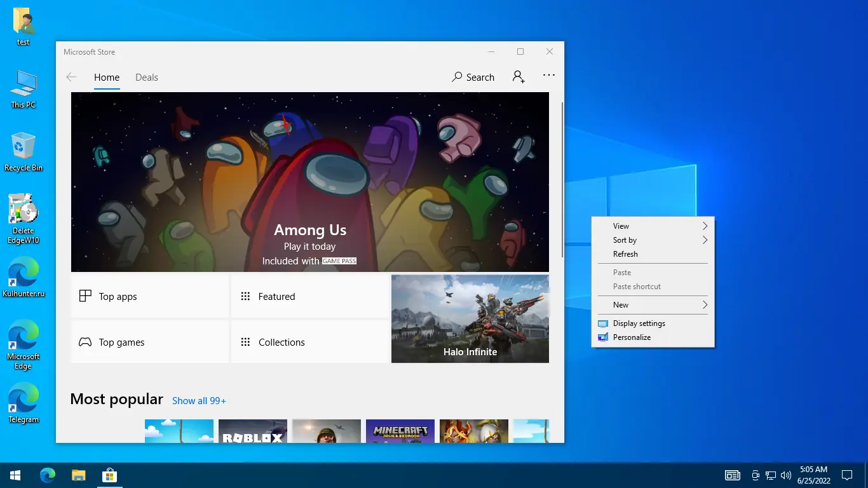Launch Edge from the taskbar

48,475
